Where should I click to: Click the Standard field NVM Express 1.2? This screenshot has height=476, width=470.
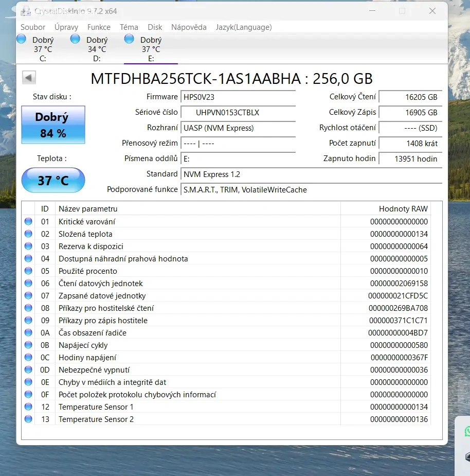coord(311,174)
